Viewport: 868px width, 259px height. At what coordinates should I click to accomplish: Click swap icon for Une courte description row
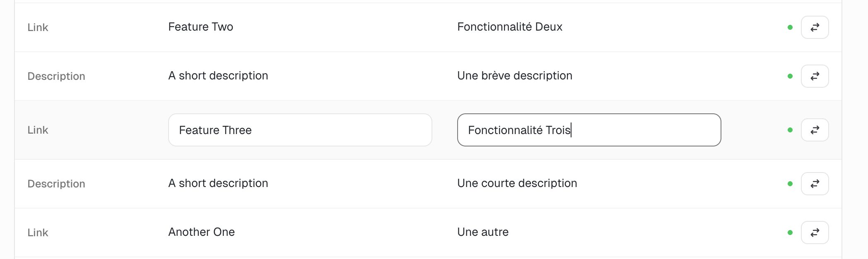pyautogui.click(x=815, y=184)
